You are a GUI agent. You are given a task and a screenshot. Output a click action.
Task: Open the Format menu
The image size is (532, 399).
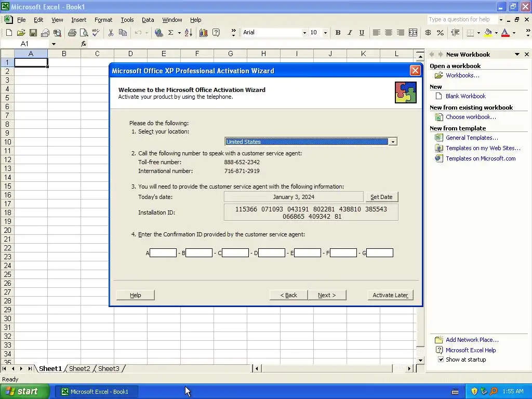pyautogui.click(x=103, y=20)
